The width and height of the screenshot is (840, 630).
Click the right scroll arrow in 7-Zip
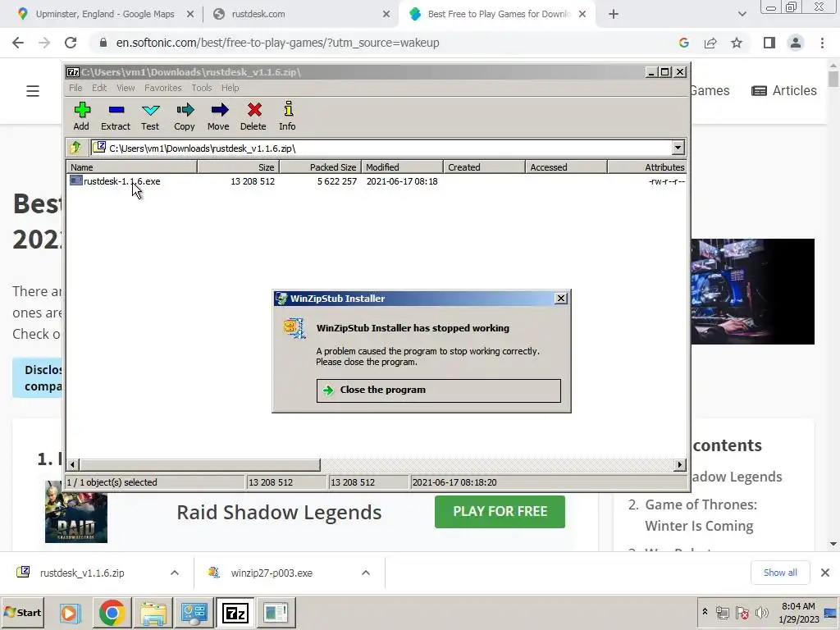680,464
